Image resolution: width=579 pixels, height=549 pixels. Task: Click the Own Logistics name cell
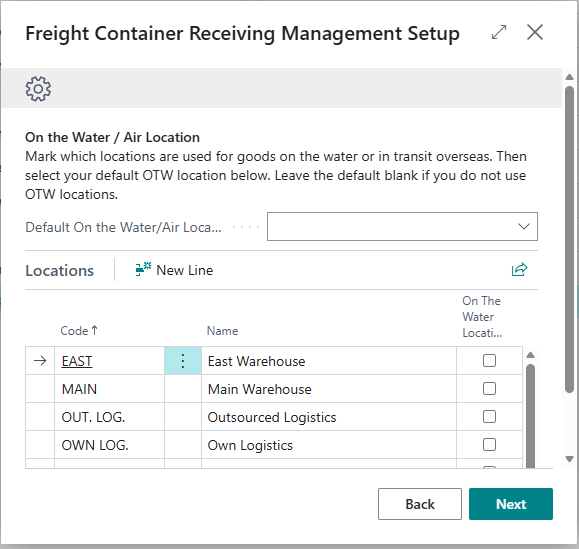(x=329, y=445)
